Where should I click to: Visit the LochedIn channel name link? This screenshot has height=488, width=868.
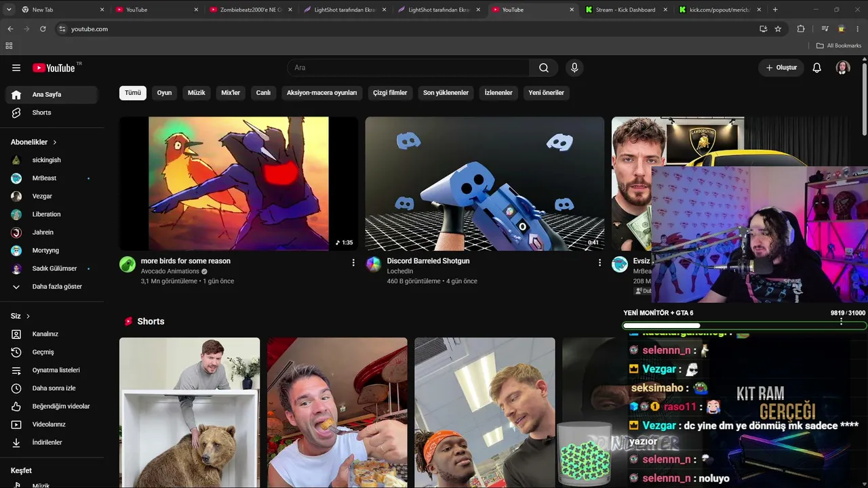pos(400,271)
